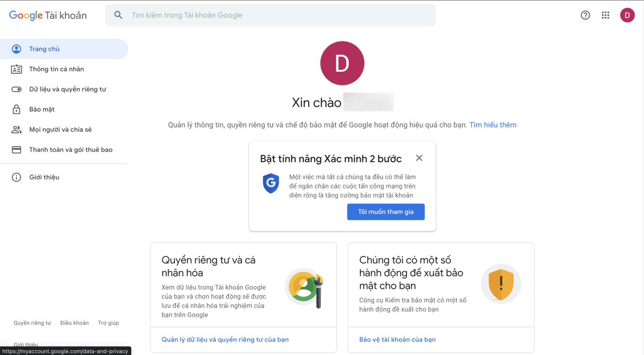Click the blue G shield in verification card
The image size is (644, 355).
pos(271,184)
